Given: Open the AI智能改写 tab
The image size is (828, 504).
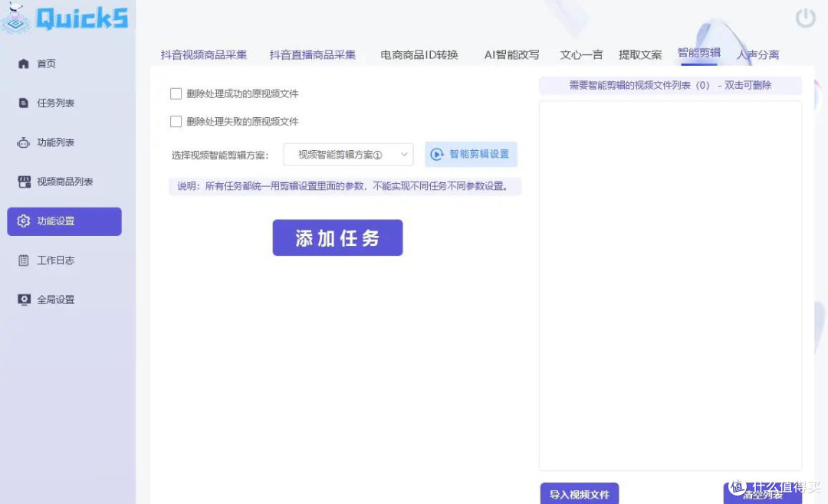Looking at the screenshot, I should (511, 55).
